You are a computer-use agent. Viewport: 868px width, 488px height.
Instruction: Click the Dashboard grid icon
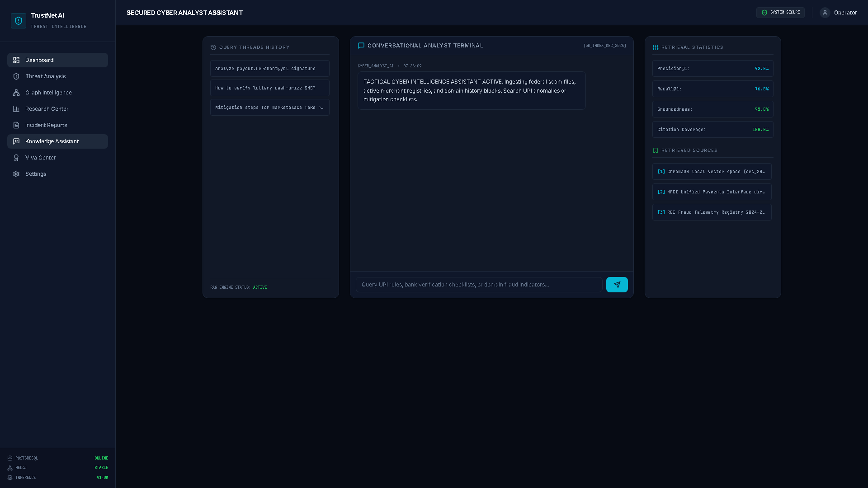point(16,60)
